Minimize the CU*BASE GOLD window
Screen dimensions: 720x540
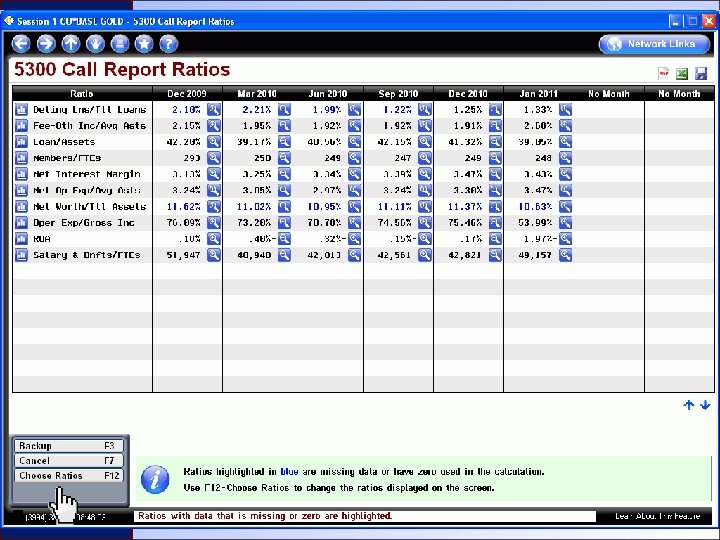[x=675, y=21]
